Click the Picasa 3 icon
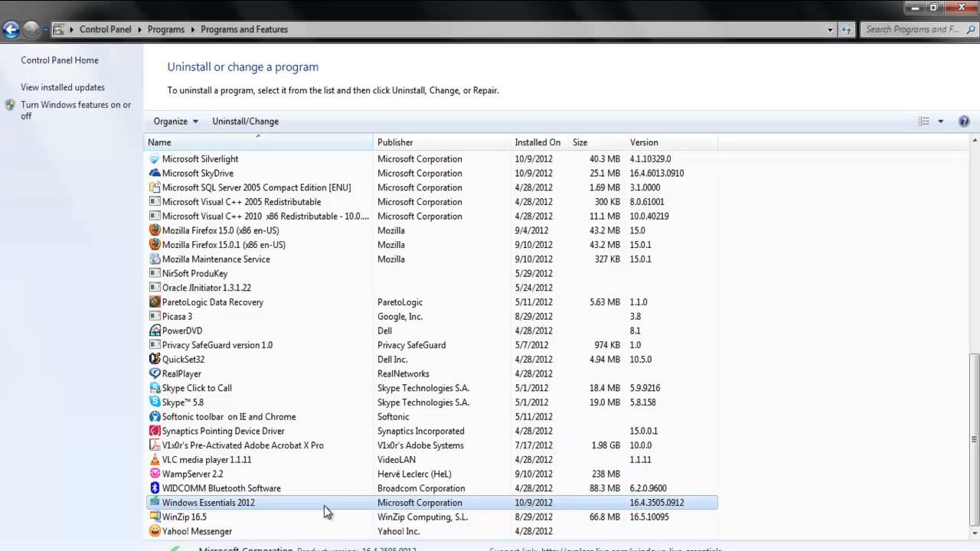Image resolution: width=980 pixels, height=551 pixels. pyautogui.click(x=155, y=317)
